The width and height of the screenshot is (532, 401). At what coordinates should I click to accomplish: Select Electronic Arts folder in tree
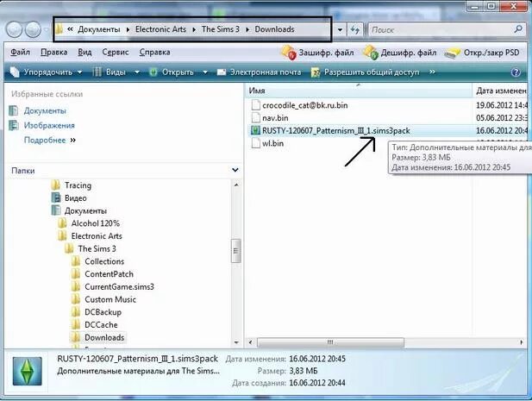click(x=97, y=235)
